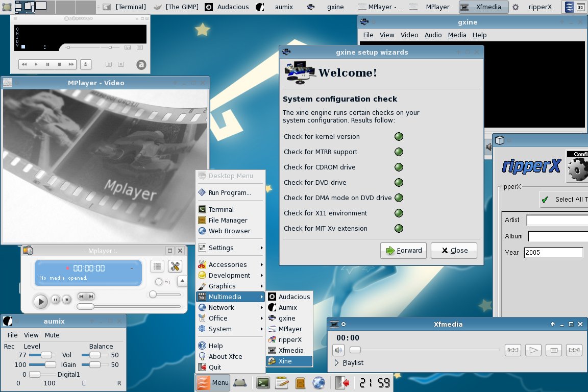Click Xfmedia play button

533,350
